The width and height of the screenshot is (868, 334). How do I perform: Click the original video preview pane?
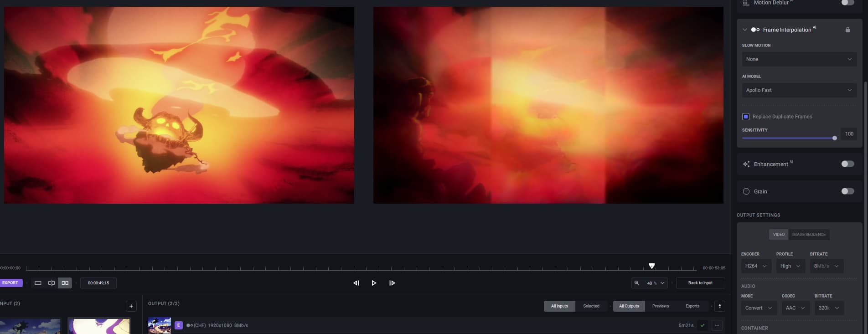coord(179,105)
